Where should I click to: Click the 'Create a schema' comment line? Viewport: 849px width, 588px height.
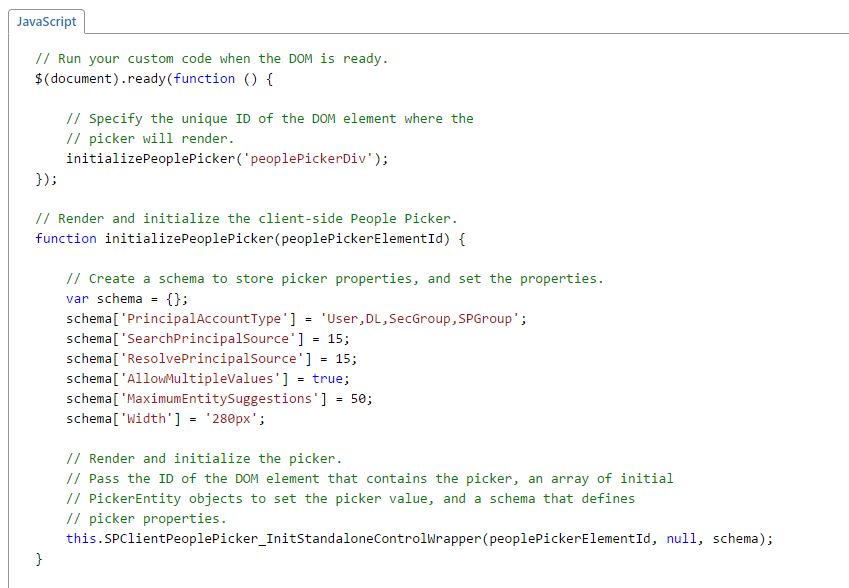click(x=334, y=278)
